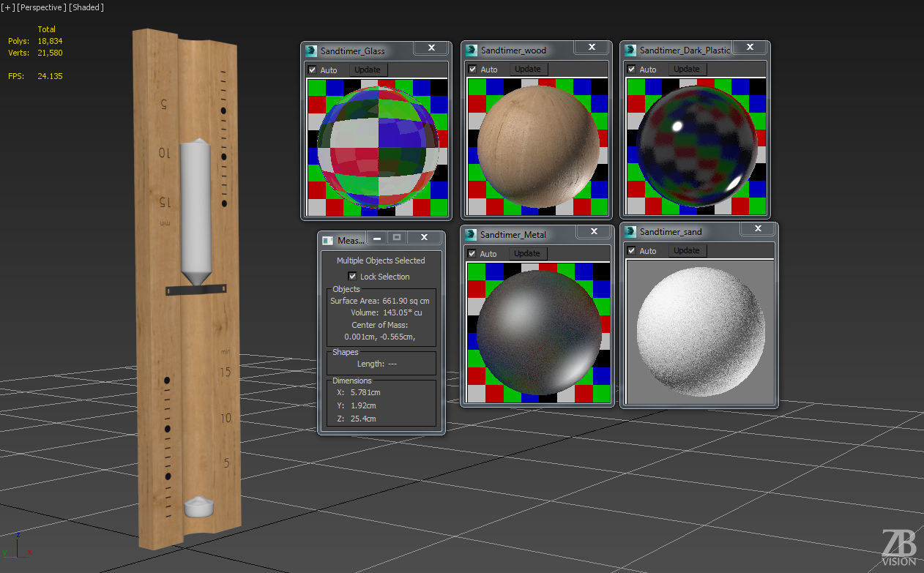Image resolution: width=924 pixels, height=573 pixels.
Task: Click Update in Sandtimer_wood window
Action: click(527, 69)
